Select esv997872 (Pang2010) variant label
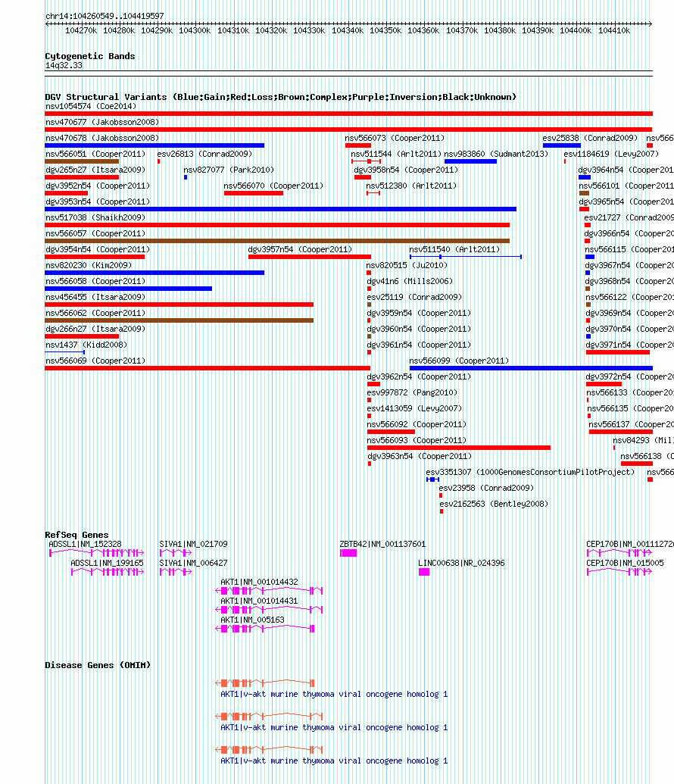Image resolution: width=674 pixels, height=784 pixels. tap(412, 393)
